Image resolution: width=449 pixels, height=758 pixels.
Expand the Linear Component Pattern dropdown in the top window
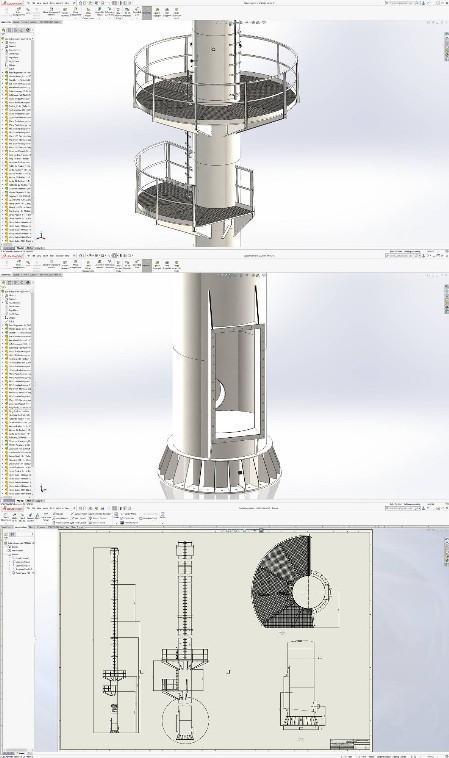coord(50,18)
